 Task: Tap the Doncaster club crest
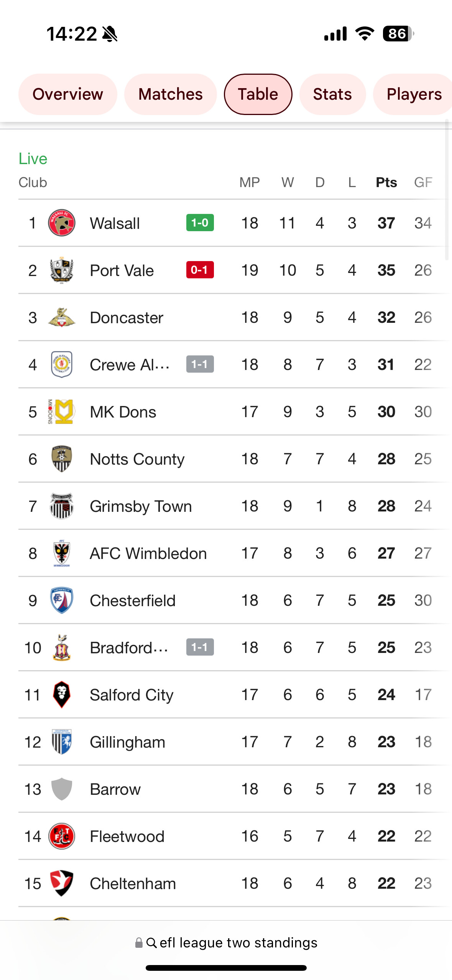tap(61, 317)
